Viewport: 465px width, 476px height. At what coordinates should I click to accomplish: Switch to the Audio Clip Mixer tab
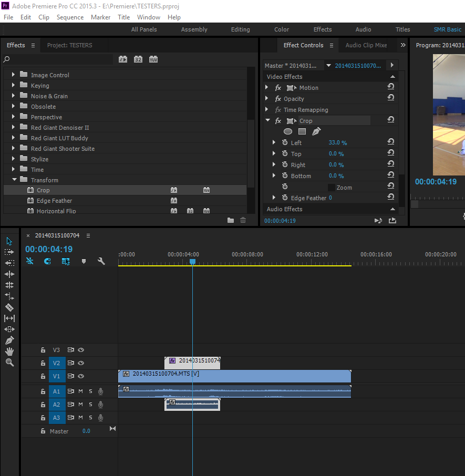click(x=366, y=45)
